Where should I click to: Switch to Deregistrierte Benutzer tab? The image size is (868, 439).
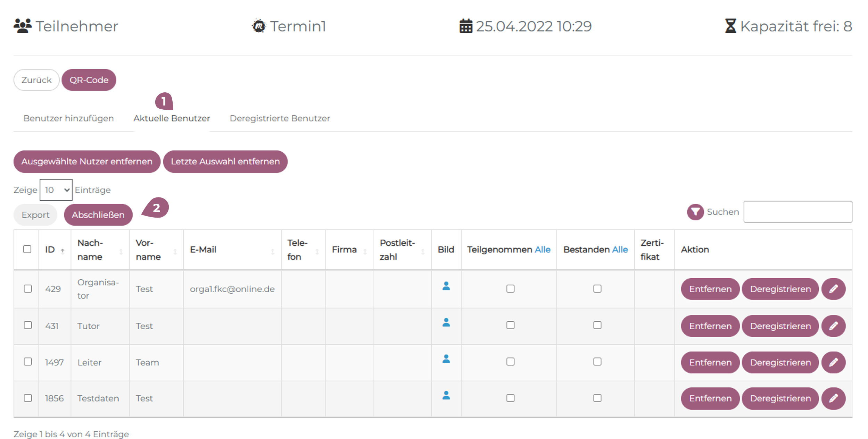tap(280, 118)
